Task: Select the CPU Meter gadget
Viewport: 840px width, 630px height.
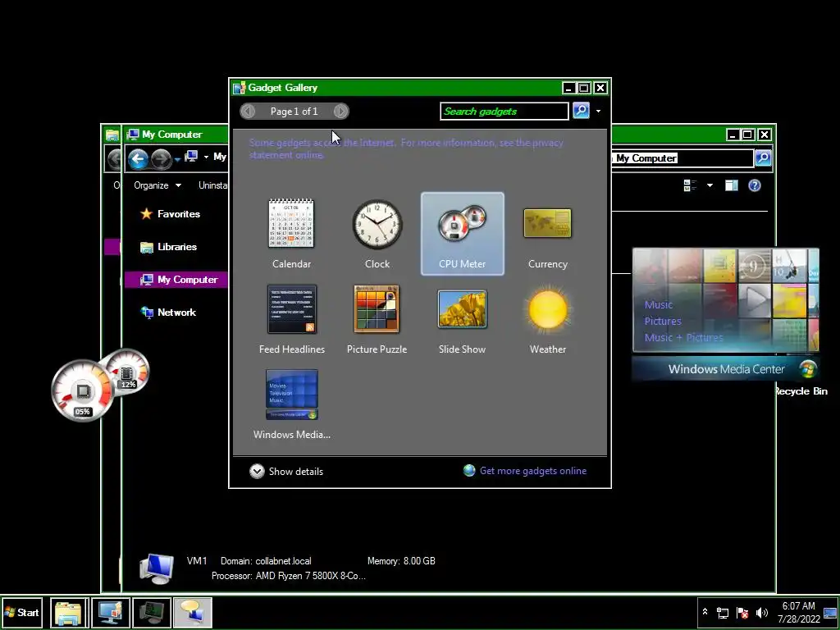Action: click(x=463, y=234)
